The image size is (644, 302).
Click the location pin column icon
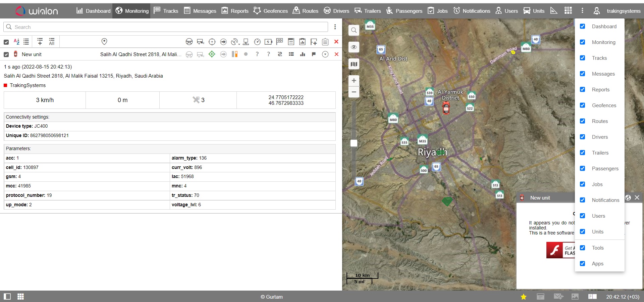104,42
